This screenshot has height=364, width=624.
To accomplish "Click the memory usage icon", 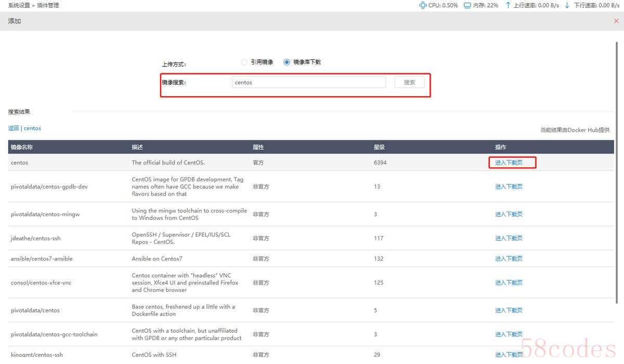I will click(x=467, y=5).
